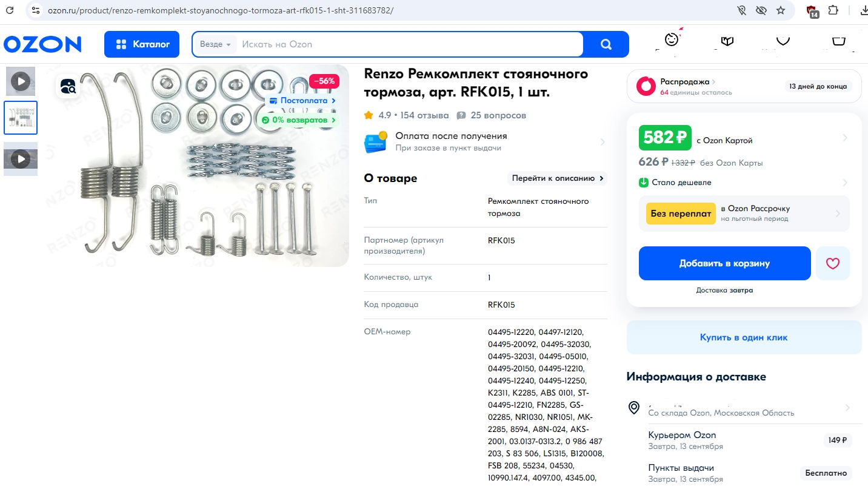Add product to favorites with heart icon

pyautogui.click(x=833, y=263)
